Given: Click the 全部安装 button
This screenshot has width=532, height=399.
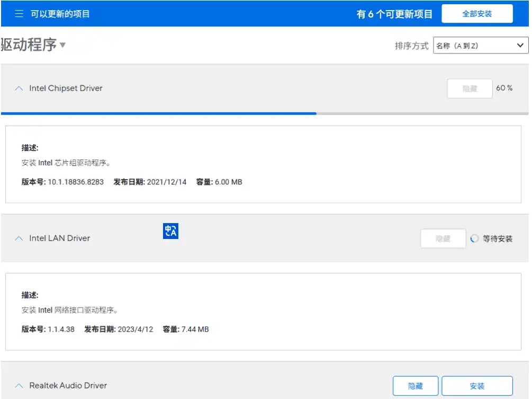Looking at the screenshot, I should coord(477,14).
